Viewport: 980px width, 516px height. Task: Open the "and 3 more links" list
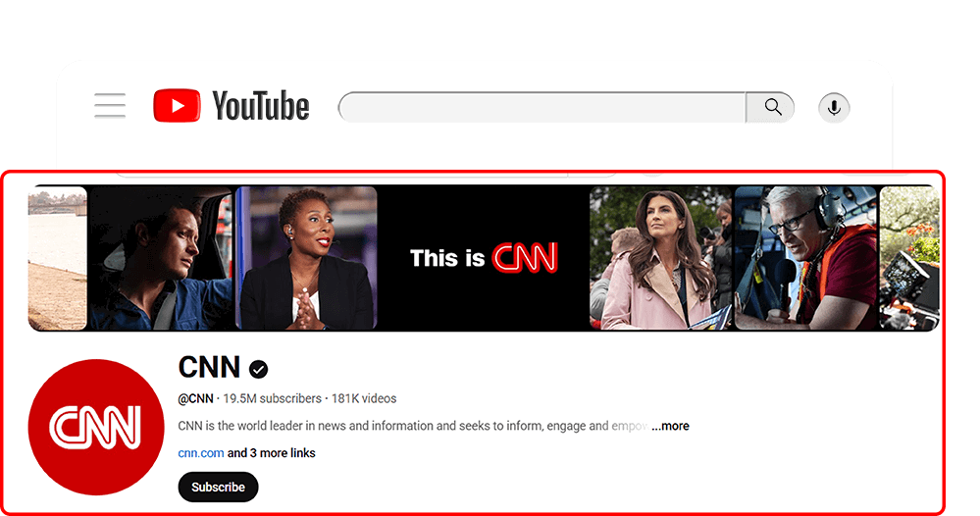[272, 453]
